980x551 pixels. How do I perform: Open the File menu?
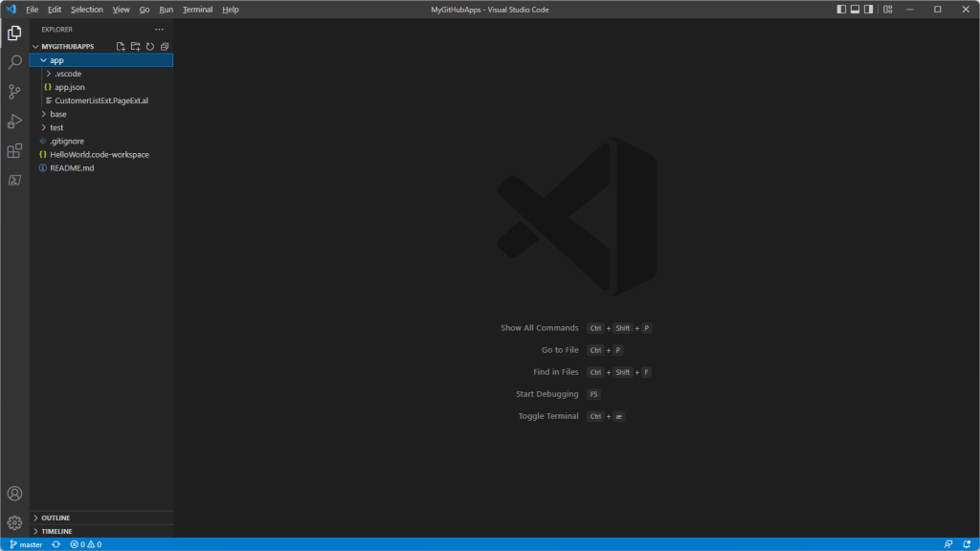32,10
